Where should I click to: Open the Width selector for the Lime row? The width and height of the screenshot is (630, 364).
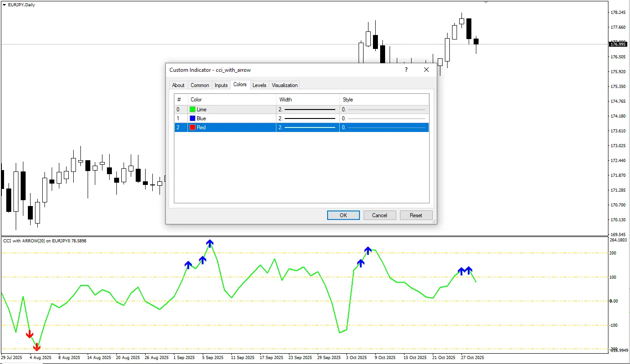307,110
